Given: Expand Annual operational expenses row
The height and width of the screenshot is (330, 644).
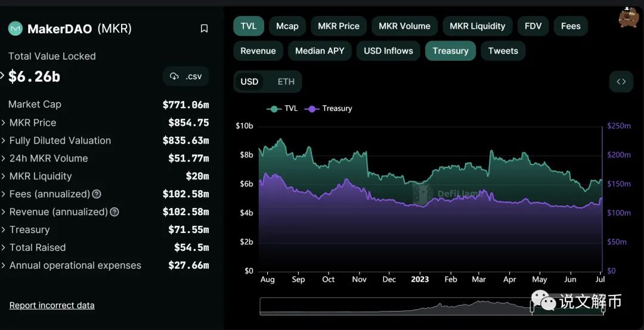Looking at the screenshot, I should [75, 266].
